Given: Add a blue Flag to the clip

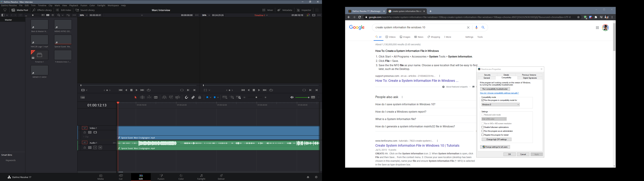Looking at the screenshot, I should (x=207, y=98).
